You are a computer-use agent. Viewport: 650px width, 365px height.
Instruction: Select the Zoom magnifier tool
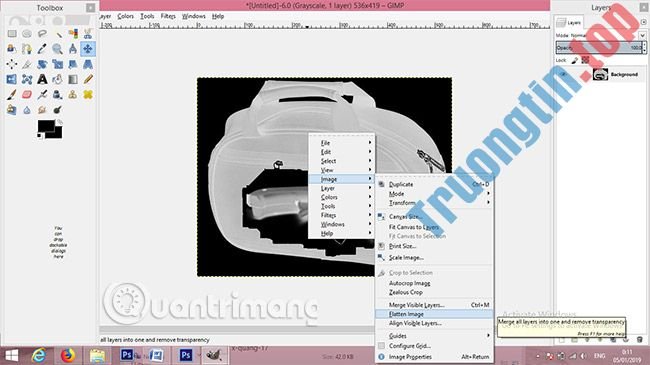point(58,49)
